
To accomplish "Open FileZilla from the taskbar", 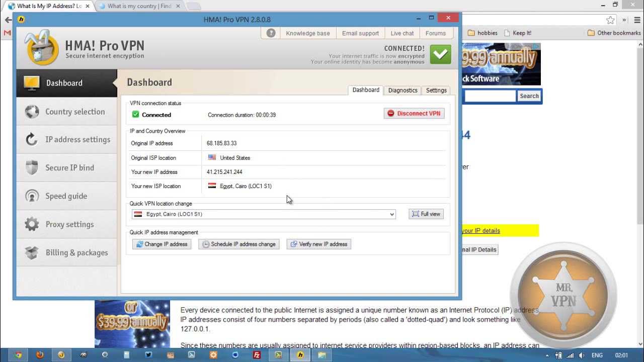I will click(257, 354).
